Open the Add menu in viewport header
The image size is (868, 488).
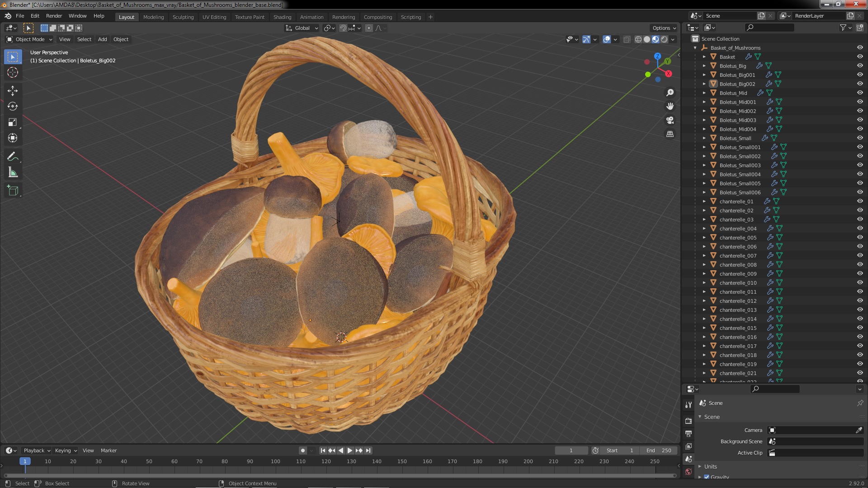click(x=103, y=39)
